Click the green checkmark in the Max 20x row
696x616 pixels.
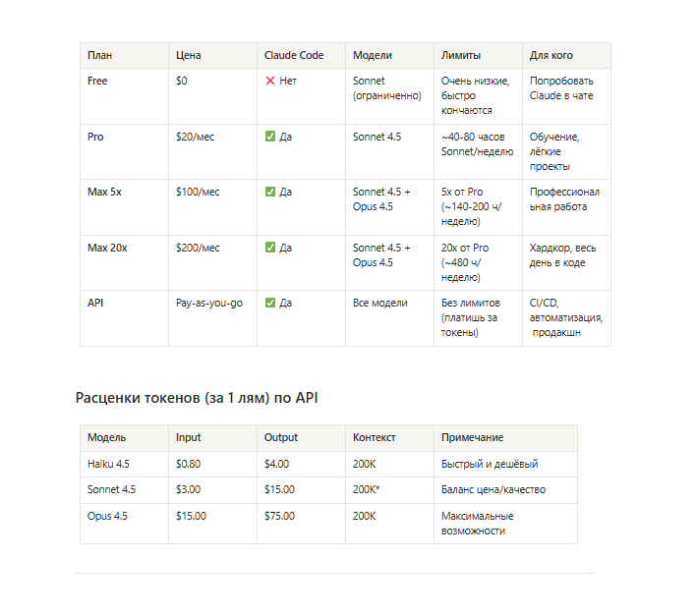[270, 247]
